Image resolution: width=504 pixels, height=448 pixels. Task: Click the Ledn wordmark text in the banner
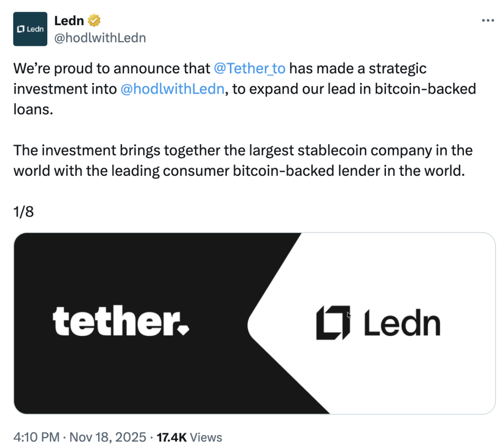pos(403,322)
